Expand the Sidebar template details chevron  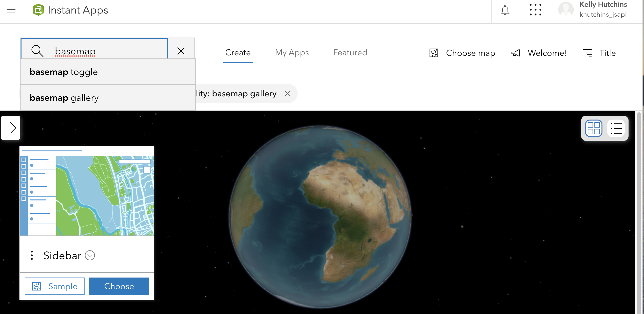[90, 256]
